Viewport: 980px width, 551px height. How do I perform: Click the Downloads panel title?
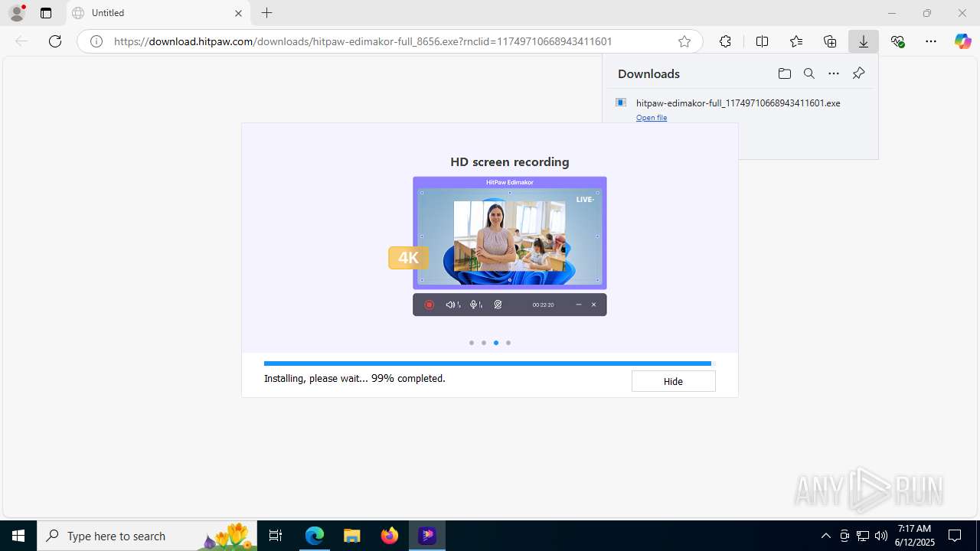(648, 73)
